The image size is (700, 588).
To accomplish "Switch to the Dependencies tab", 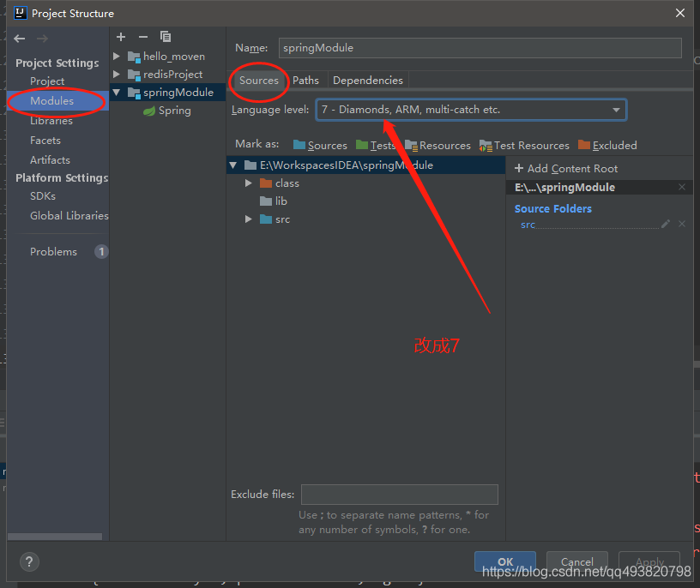I will click(x=367, y=81).
